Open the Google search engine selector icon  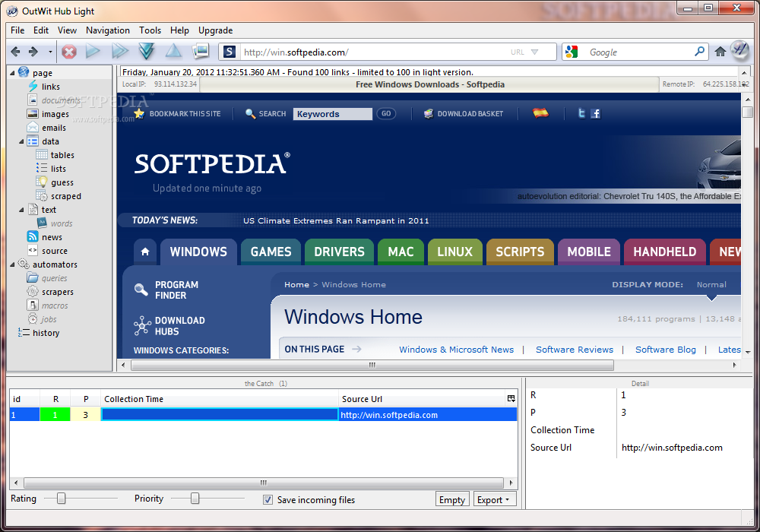pos(572,52)
